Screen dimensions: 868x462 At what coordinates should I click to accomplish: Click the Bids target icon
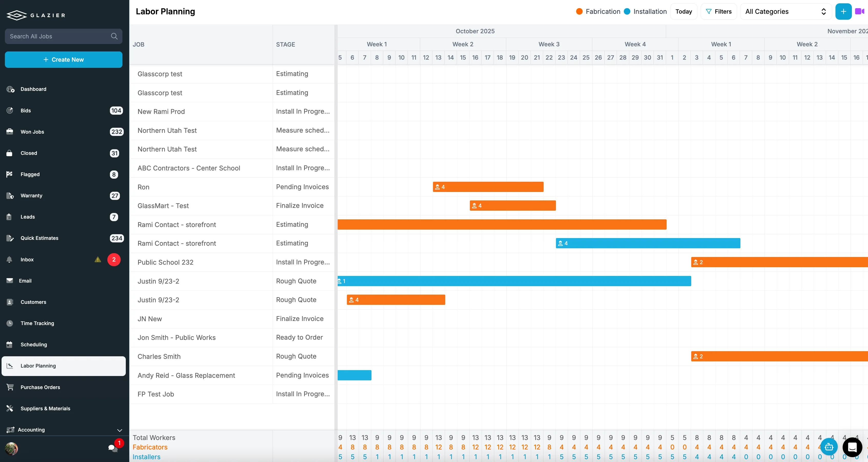10,111
